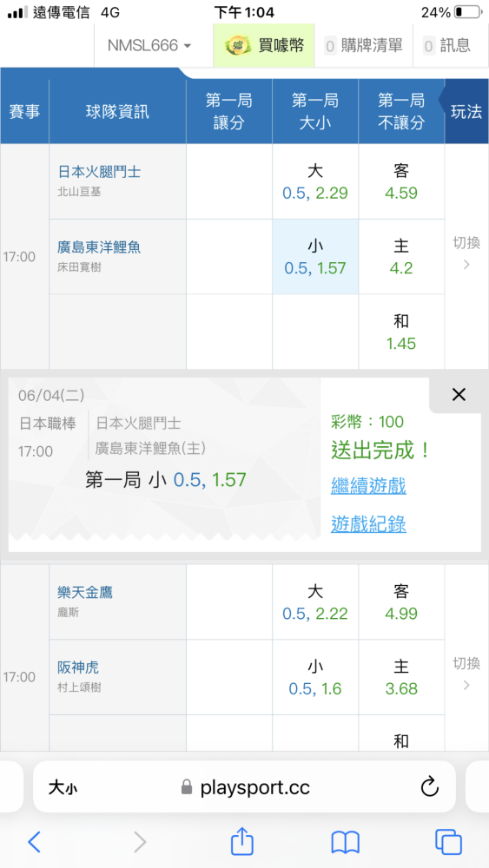The image size is (489, 868).
Task: Click 繼續遊戲 link
Action: point(369,486)
